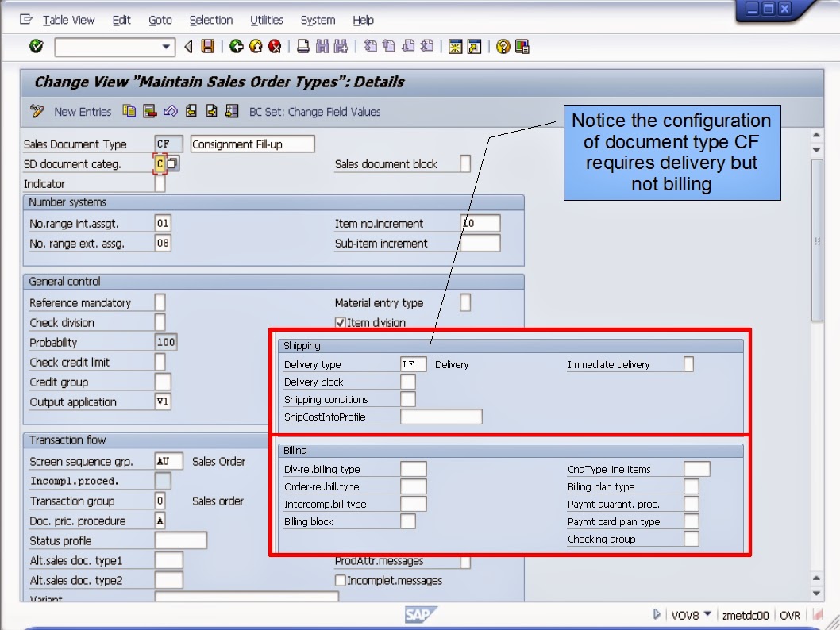Click the Print icon
This screenshot has width=840, height=630.
click(x=303, y=47)
